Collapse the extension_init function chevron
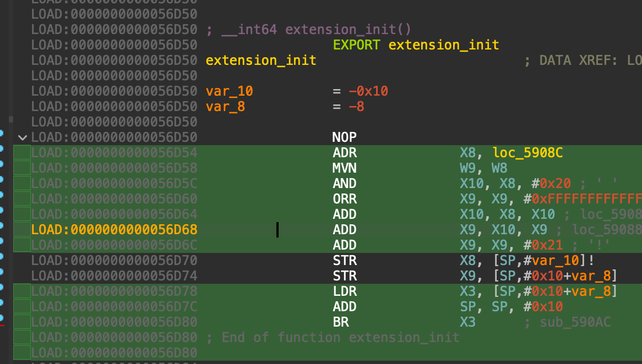 click(23, 137)
